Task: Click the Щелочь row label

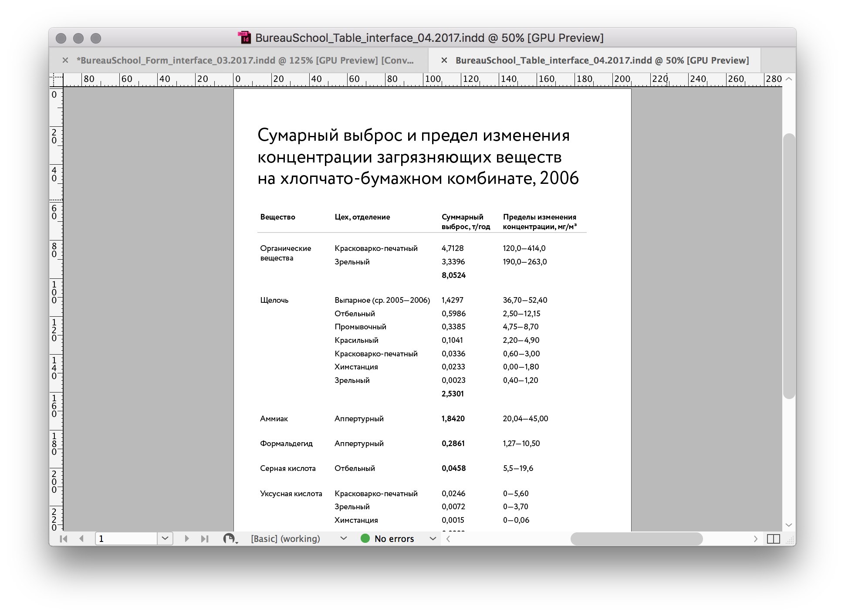Action: [274, 300]
